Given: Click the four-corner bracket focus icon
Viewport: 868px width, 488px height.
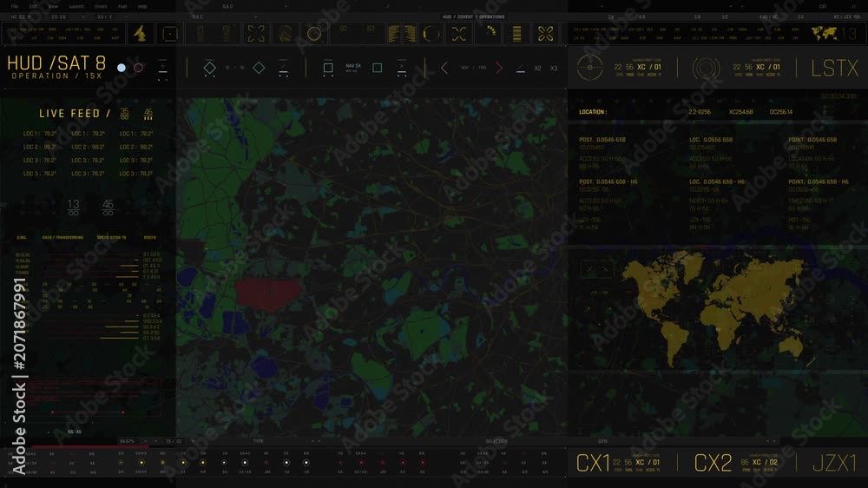Looking at the screenshot, I should pos(256,34).
